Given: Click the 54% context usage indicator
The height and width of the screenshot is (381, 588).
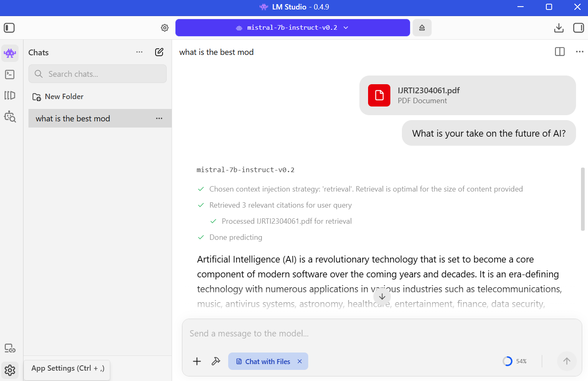Looking at the screenshot, I should pyautogui.click(x=515, y=361).
